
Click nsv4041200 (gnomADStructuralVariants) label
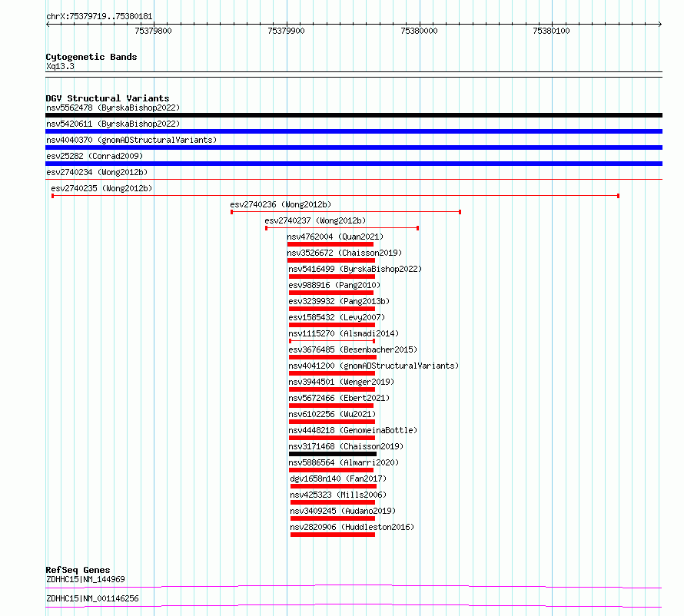(374, 366)
